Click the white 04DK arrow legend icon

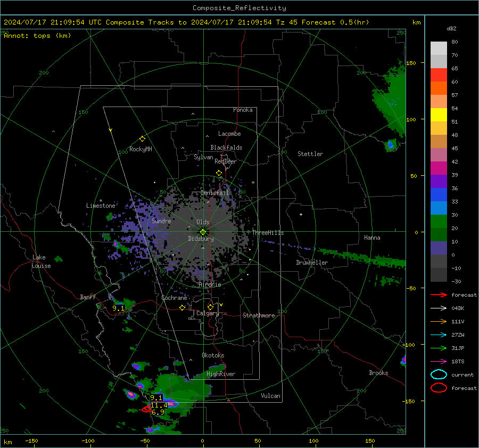click(x=439, y=308)
